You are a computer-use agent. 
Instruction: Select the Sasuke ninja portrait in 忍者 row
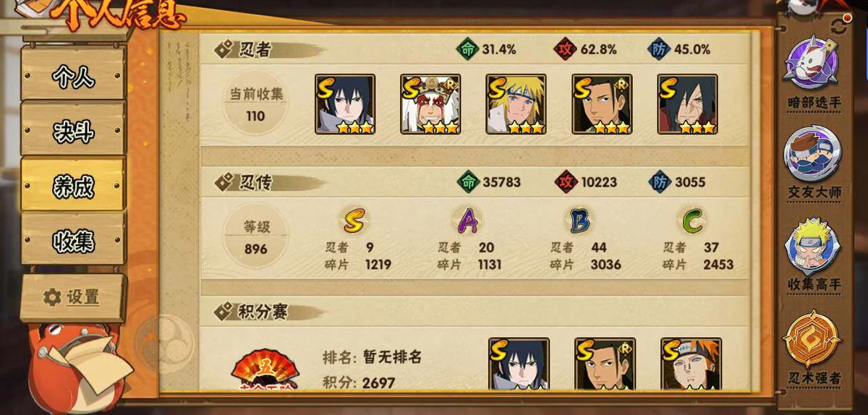pos(345,104)
